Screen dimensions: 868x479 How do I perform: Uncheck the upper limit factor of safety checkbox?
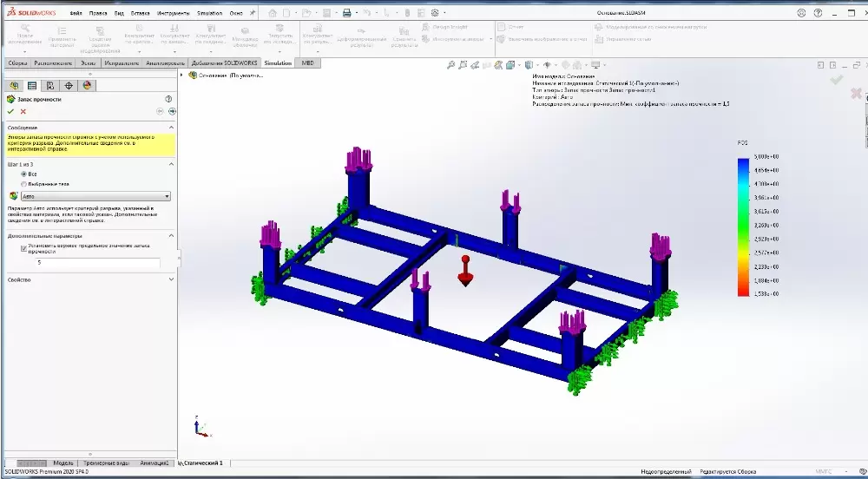[x=23, y=247]
